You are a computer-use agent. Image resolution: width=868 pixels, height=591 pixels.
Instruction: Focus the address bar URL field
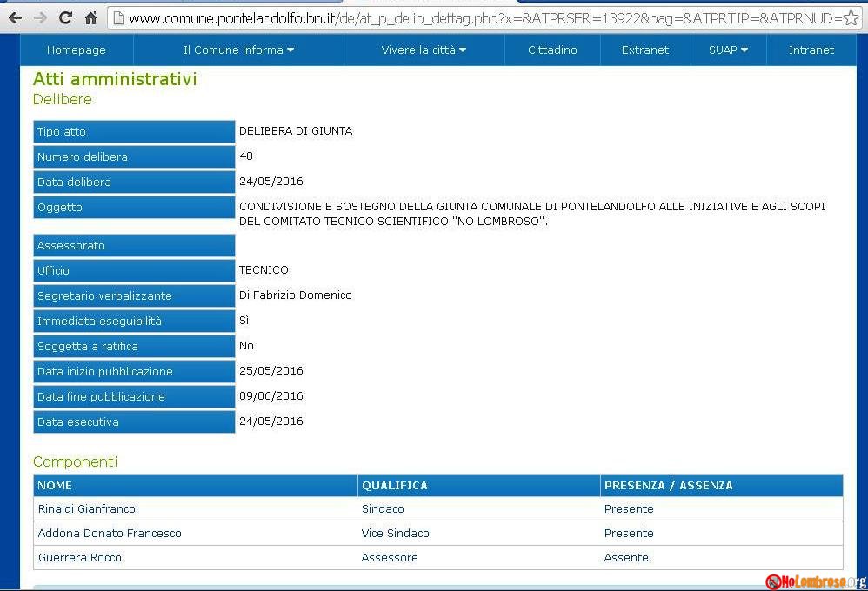(x=484, y=18)
